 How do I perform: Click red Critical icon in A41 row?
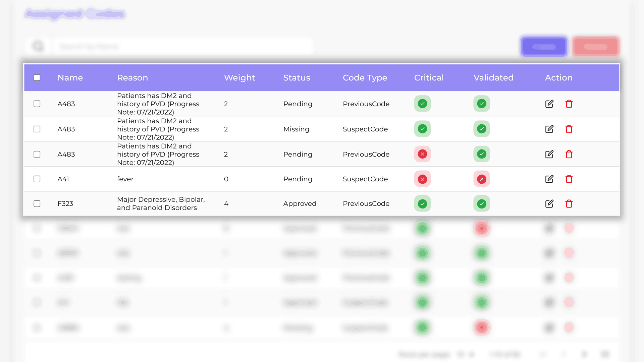(x=422, y=179)
